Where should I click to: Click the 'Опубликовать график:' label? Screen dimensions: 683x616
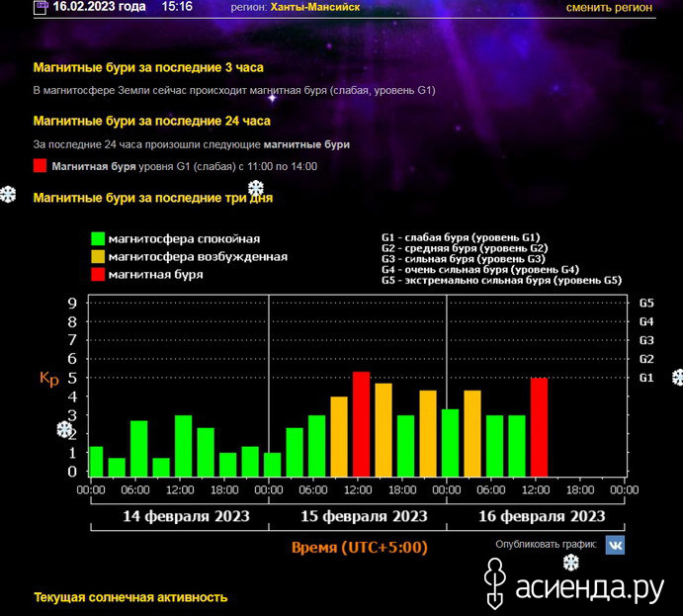click(547, 544)
